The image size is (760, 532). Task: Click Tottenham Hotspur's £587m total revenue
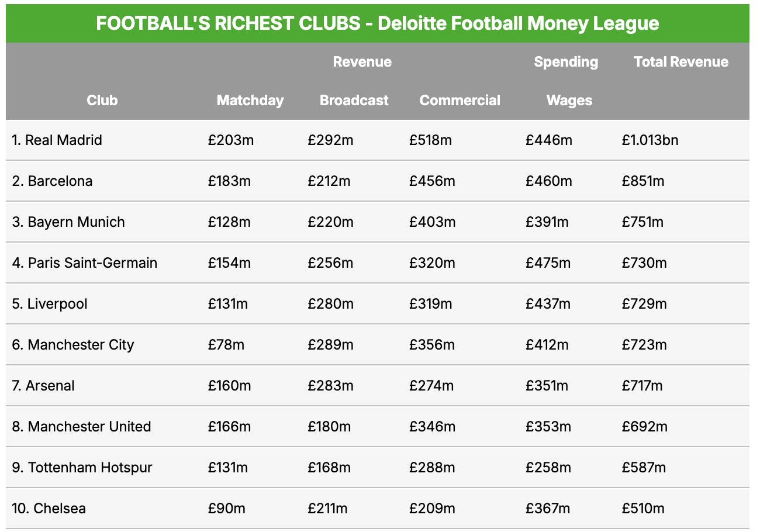pyautogui.click(x=644, y=468)
